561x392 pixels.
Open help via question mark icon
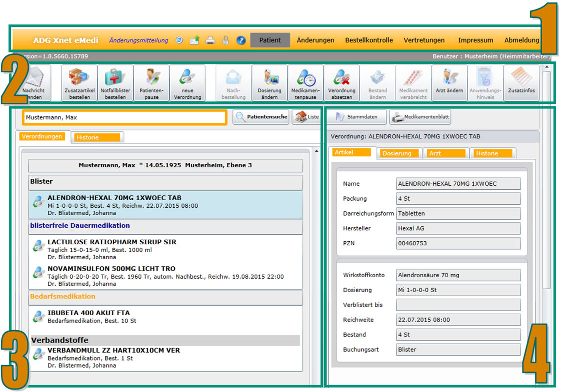click(241, 40)
